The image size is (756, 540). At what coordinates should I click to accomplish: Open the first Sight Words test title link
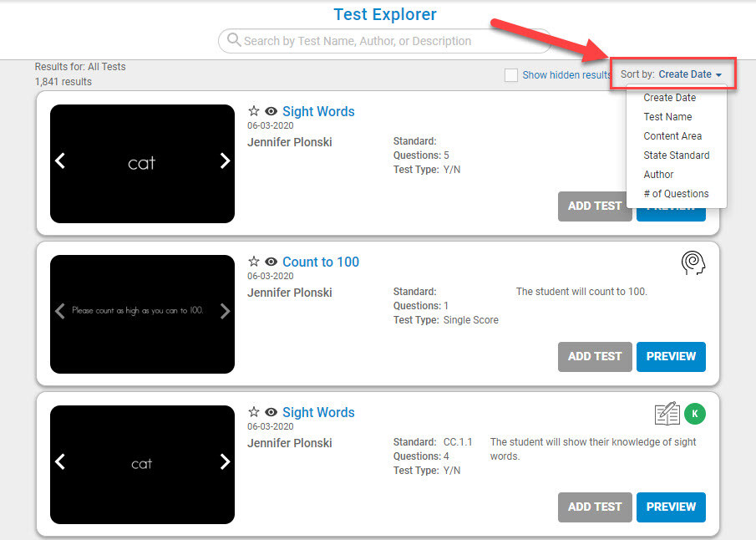pyautogui.click(x=318, y=111)
